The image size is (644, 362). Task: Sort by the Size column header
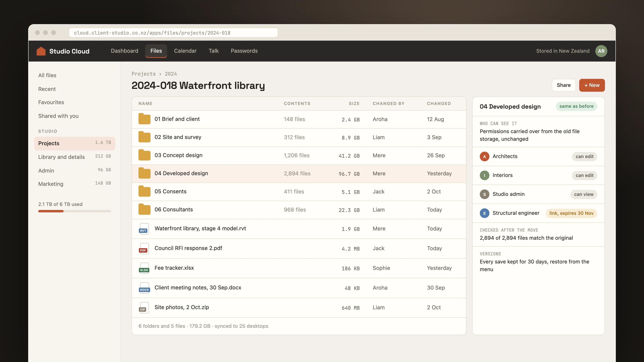tap(354, 103)
